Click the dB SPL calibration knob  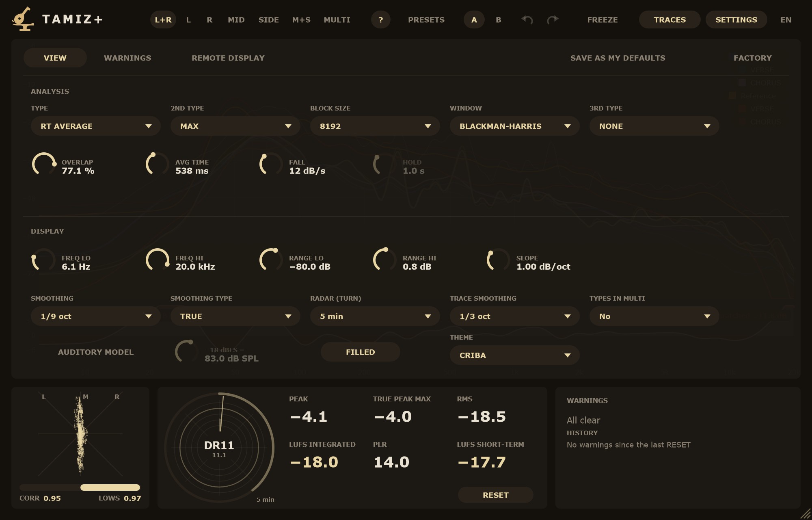point(187,352)
